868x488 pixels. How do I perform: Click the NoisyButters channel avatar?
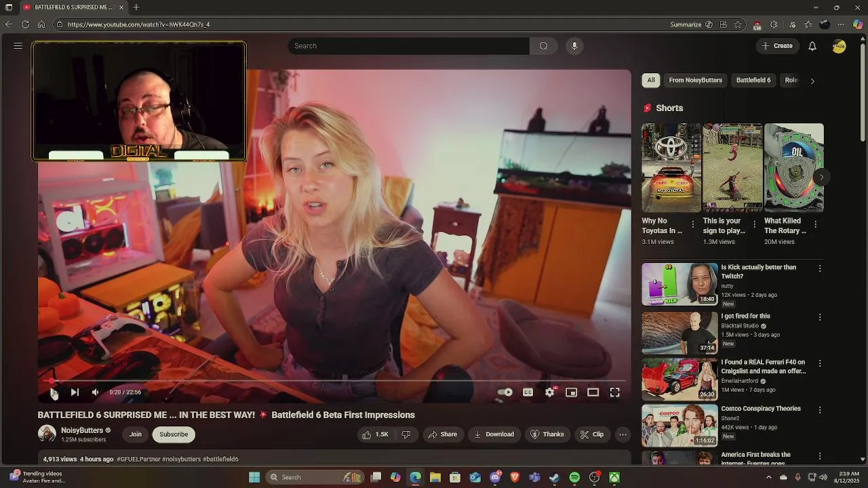coord(47,434)
